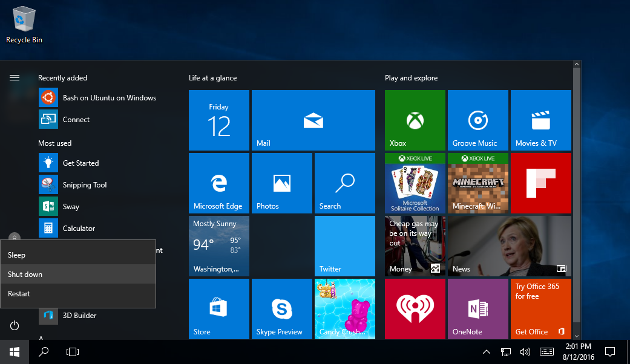
Task: Select Restart from power menu
Action: click(78, 293)
